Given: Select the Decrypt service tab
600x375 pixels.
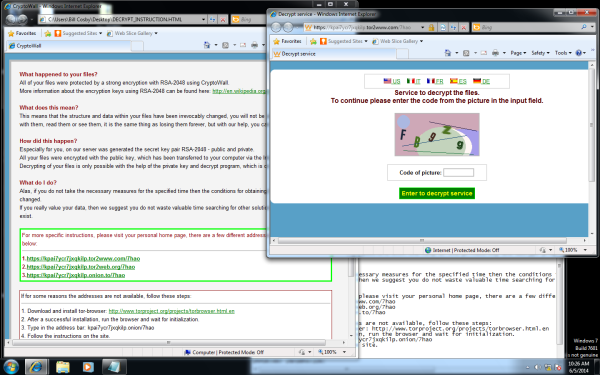Looking at the screenshot, I should [x=334, y=54].
